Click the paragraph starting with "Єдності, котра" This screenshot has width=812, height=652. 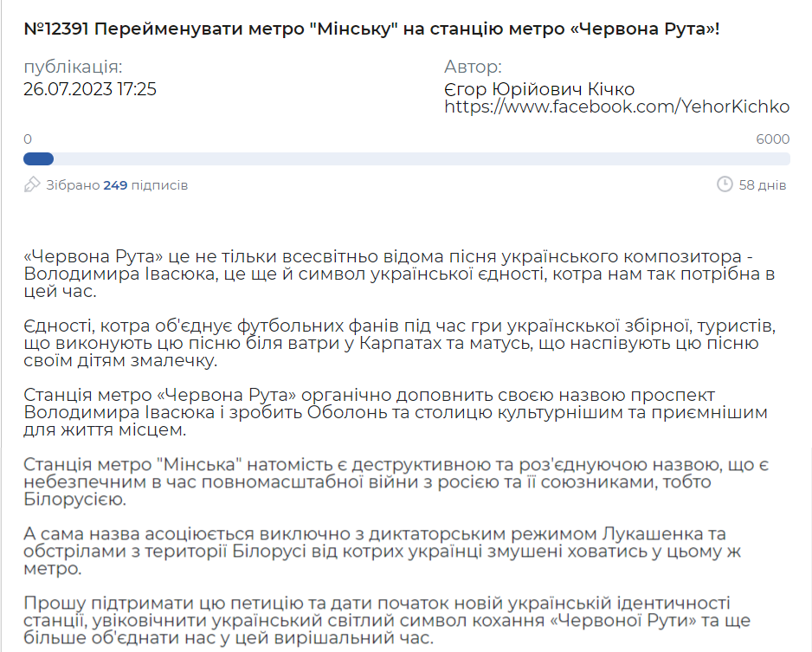click(x=398, y=343)
